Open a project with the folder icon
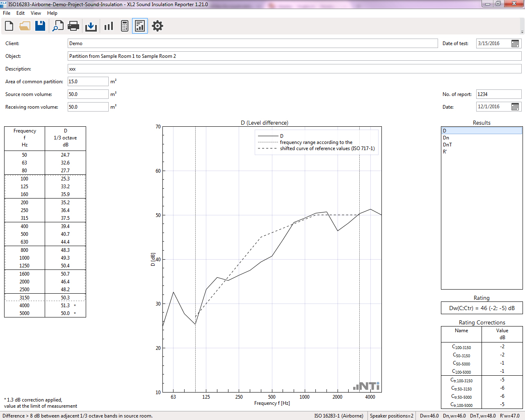This screenshot has width=525, height=420. 25,26
